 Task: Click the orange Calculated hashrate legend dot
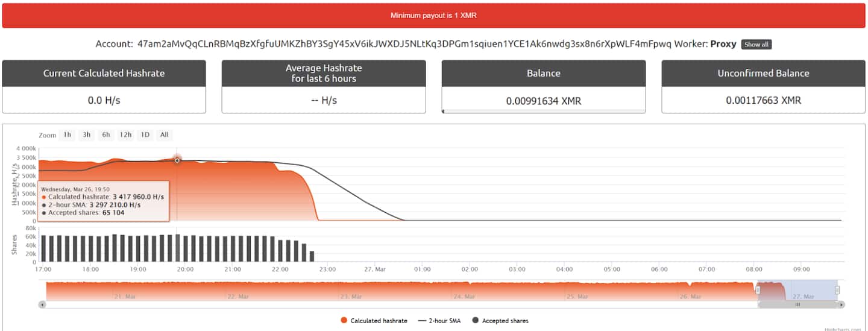tap(344, 321)
